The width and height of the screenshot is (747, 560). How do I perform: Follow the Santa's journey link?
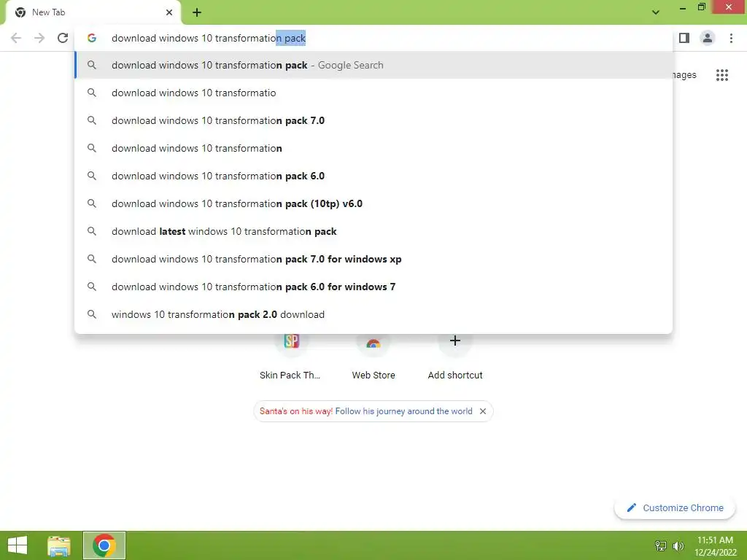[x=403, y=411]
